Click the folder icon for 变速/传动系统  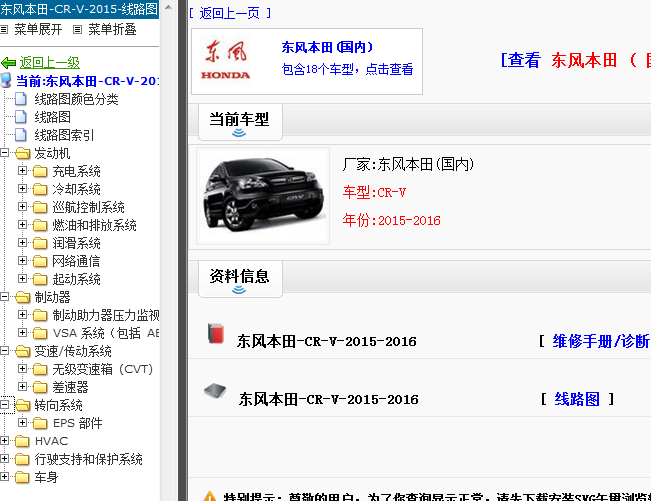click(22, 351)
